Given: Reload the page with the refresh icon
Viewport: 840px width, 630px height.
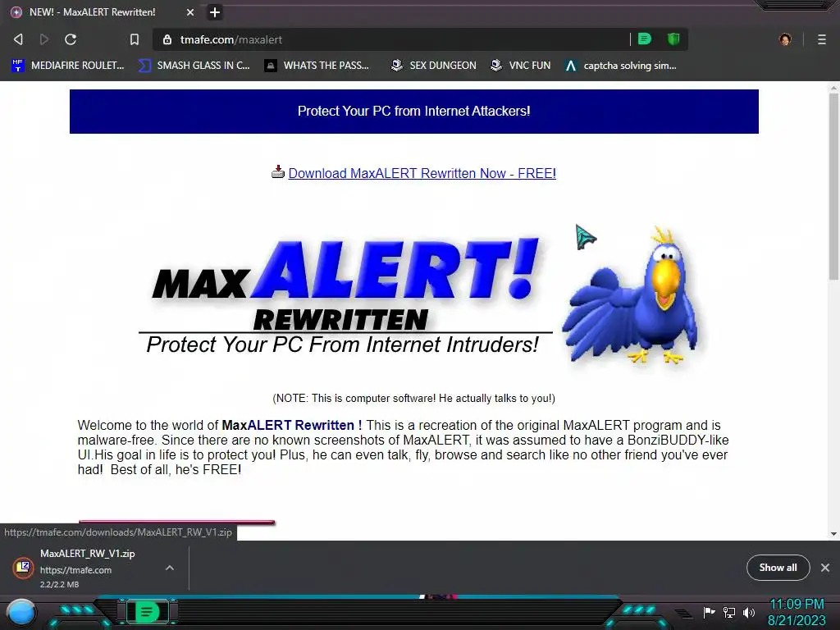Looking at the screenshot, I should [x=71, y=39].
